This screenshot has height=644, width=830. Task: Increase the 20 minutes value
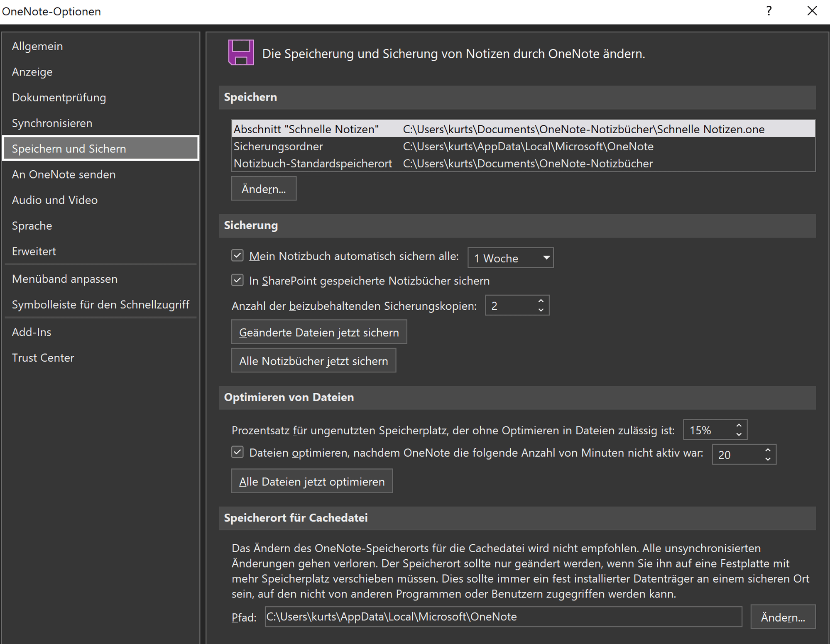pyautogui.click(x=768, y=450)
